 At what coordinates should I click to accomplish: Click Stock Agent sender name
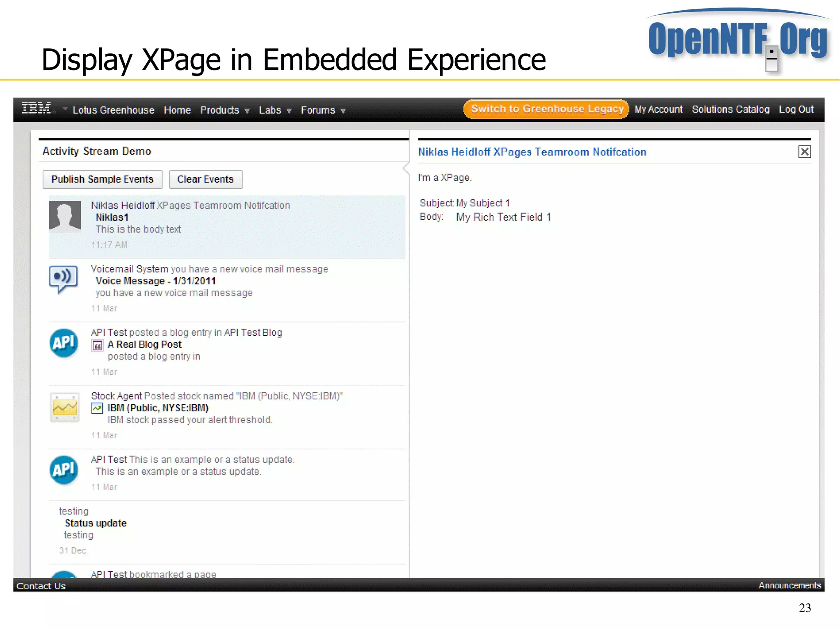116,396
